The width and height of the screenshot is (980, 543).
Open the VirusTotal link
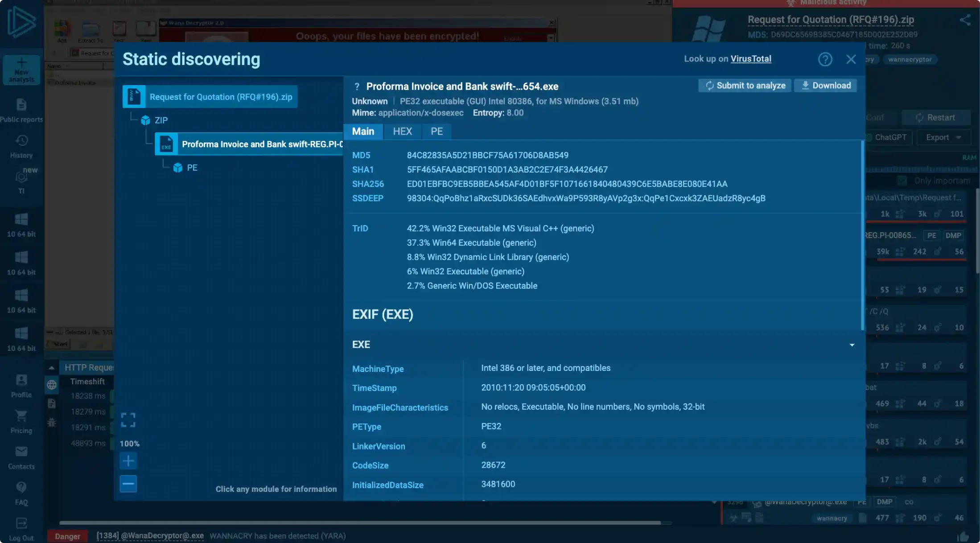(750, 59)
